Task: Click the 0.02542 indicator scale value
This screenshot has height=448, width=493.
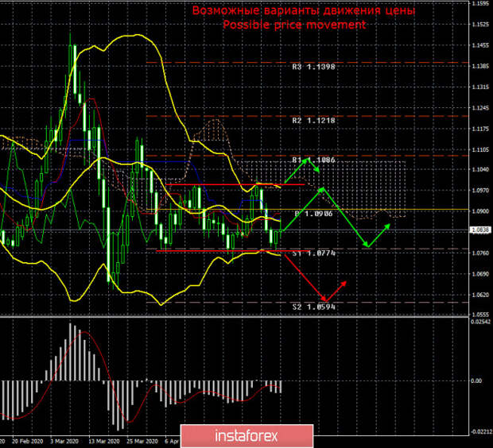Action: [x=481, y=322]
